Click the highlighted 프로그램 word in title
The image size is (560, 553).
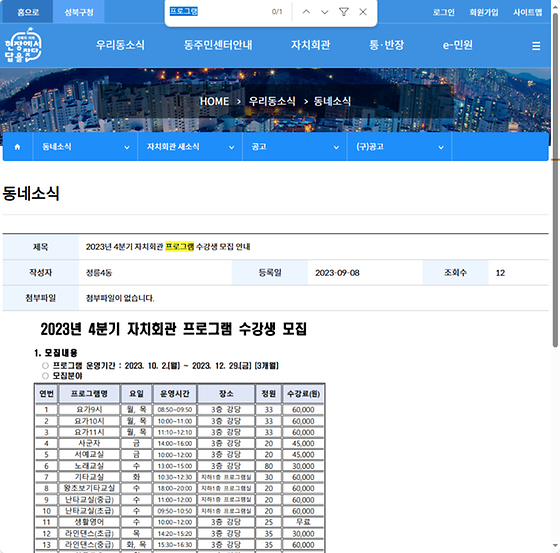pyautogui.click(x=180, y=247)
